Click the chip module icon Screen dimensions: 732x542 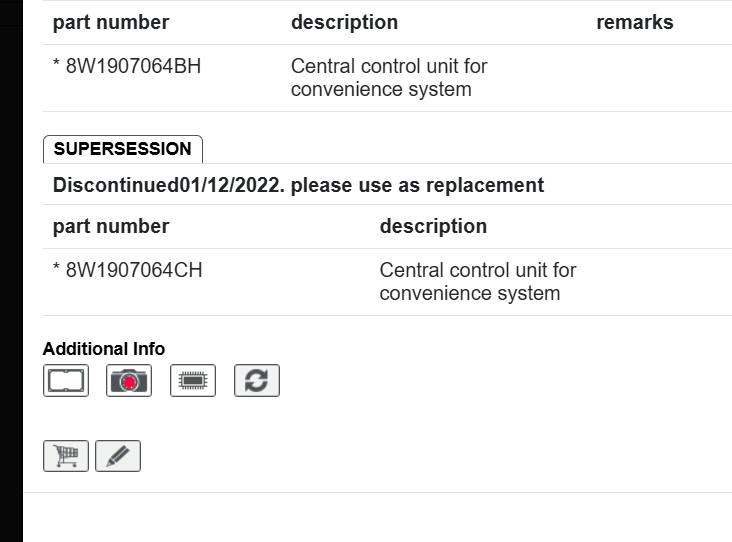[x=193, y=380]
